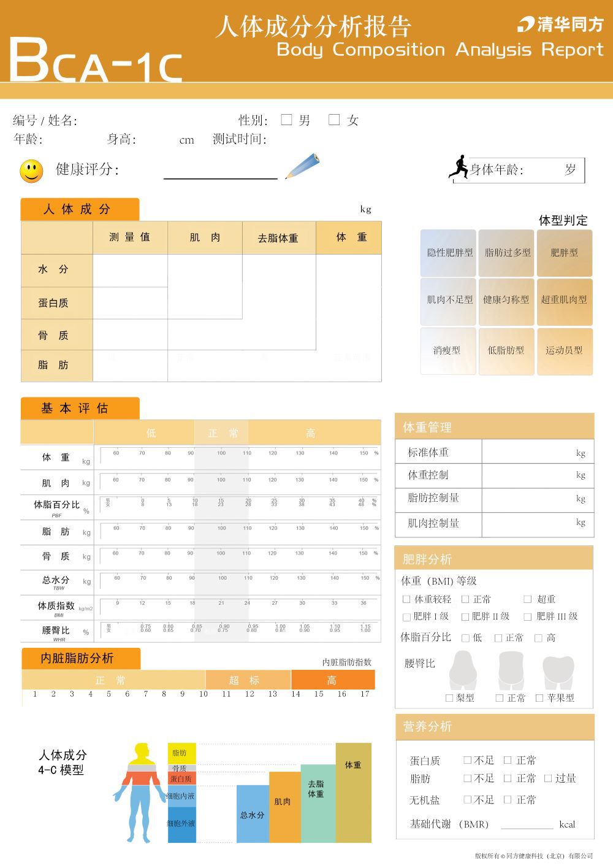Image resolution: width=613 pixels, height=868 pixels.
Task: Click the 水分 measured value cell
Action: pos(131,271)
